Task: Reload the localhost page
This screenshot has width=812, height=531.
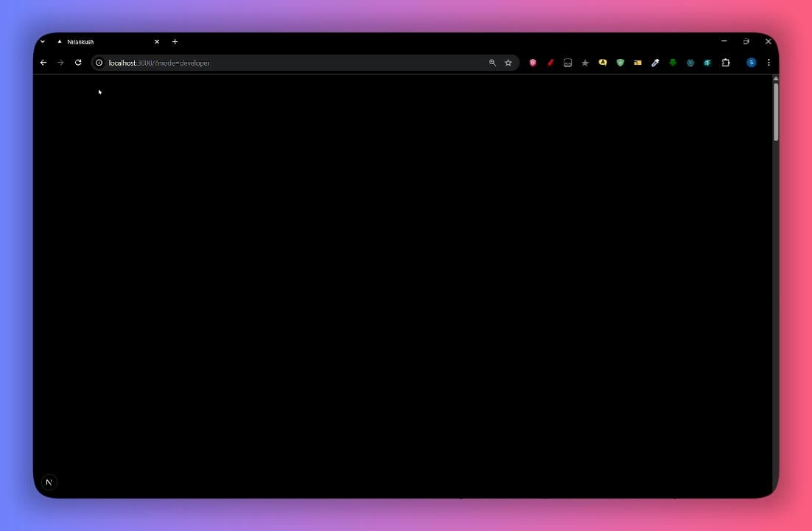Action: (x=78, y=63)
